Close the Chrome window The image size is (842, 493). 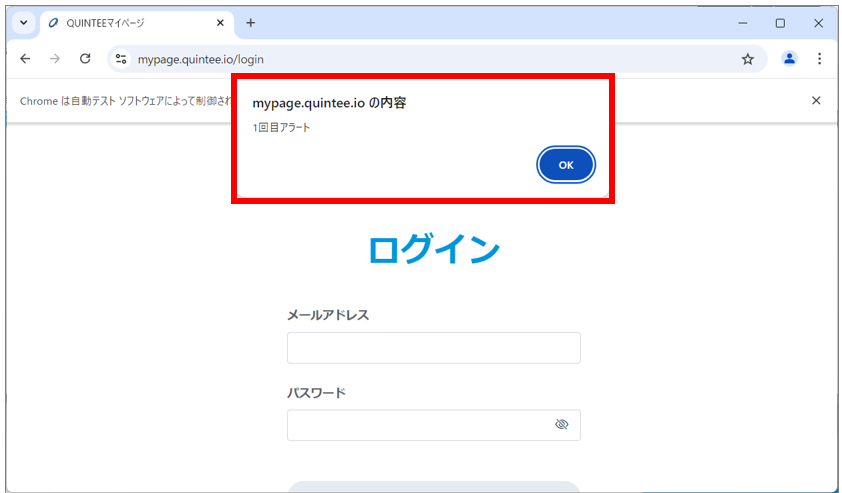pos(818,23)
